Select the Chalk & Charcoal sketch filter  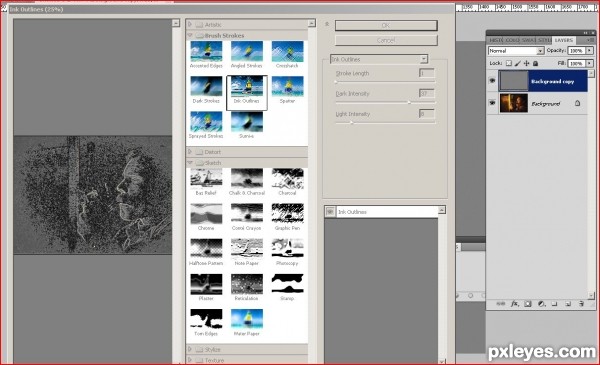tap(247, 179)
